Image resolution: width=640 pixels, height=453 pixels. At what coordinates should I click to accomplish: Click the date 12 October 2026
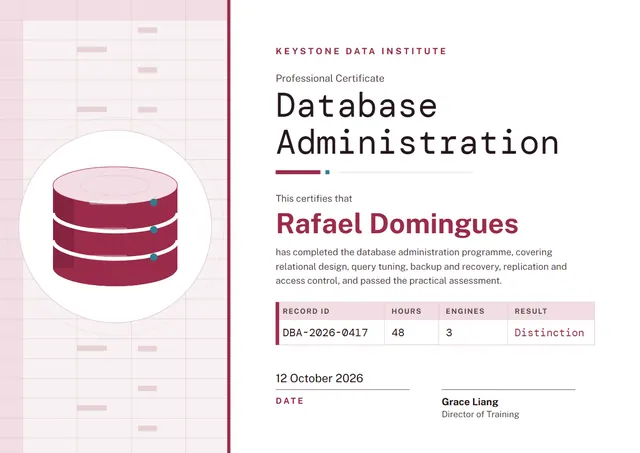(319, 378)
